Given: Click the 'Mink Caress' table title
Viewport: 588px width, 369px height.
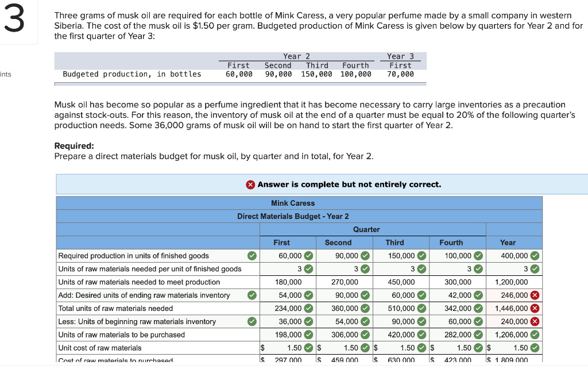Looking at the screenshot, I should tap(293, 203).
